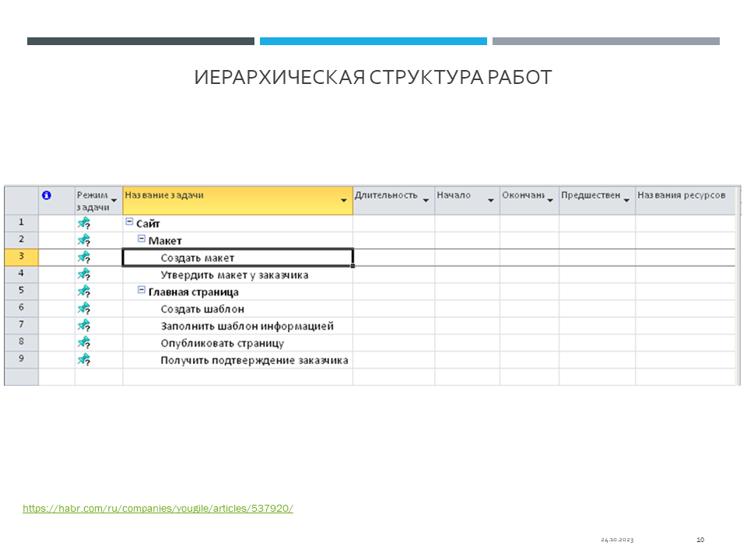Click the blue info indicator column icon

click(x=46, y=195)
